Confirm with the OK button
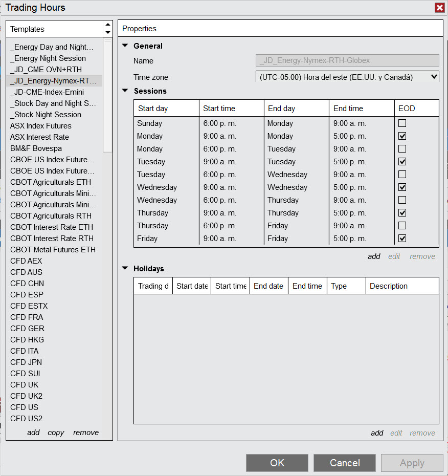This screenshot has height=476, width=448. (277, 463)
